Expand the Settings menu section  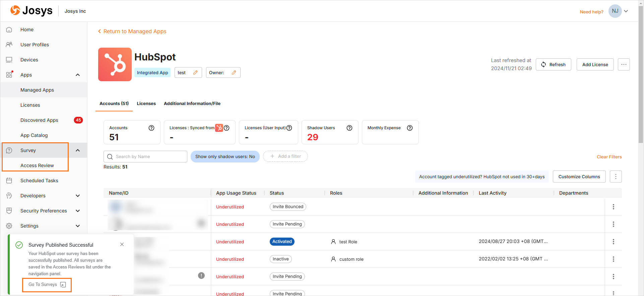click(78, 226)
